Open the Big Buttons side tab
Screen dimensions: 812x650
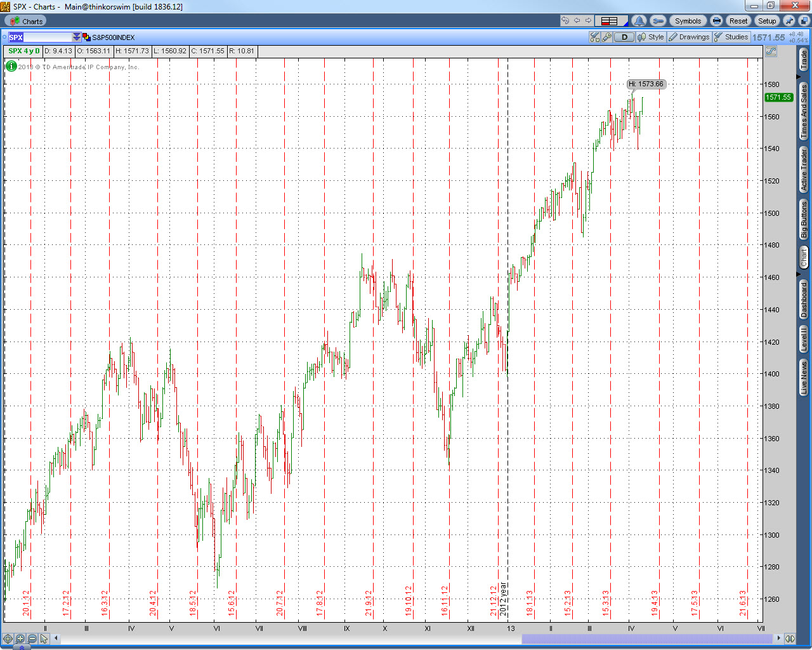(804, 220)
